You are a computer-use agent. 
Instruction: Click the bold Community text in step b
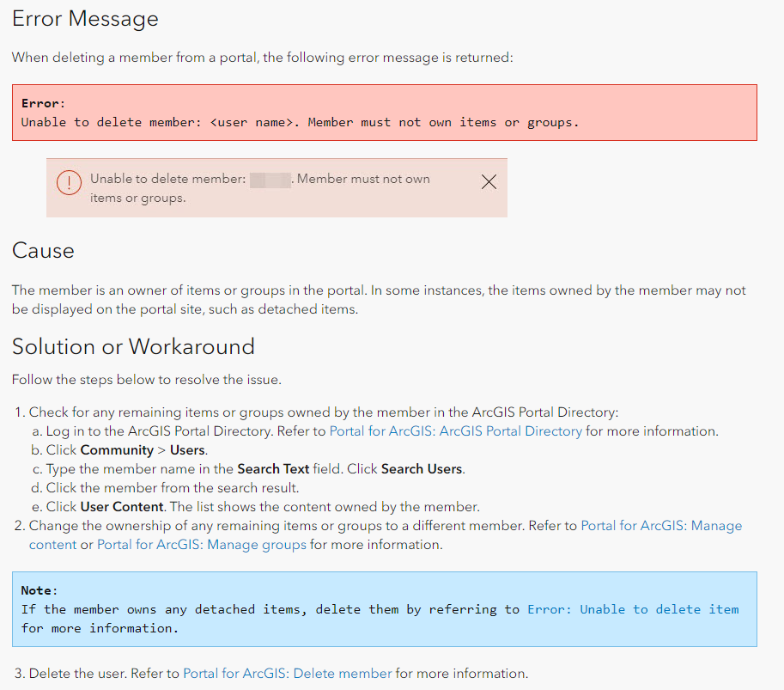pos(117,449)
